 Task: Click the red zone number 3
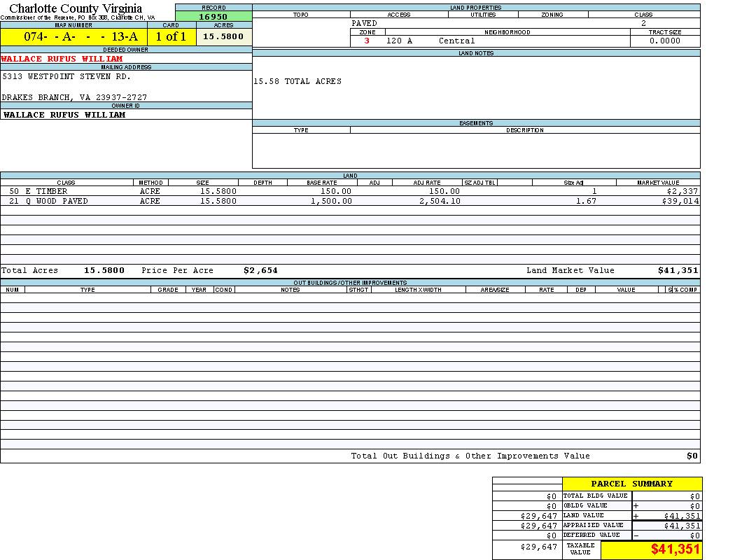pos(367,41)
